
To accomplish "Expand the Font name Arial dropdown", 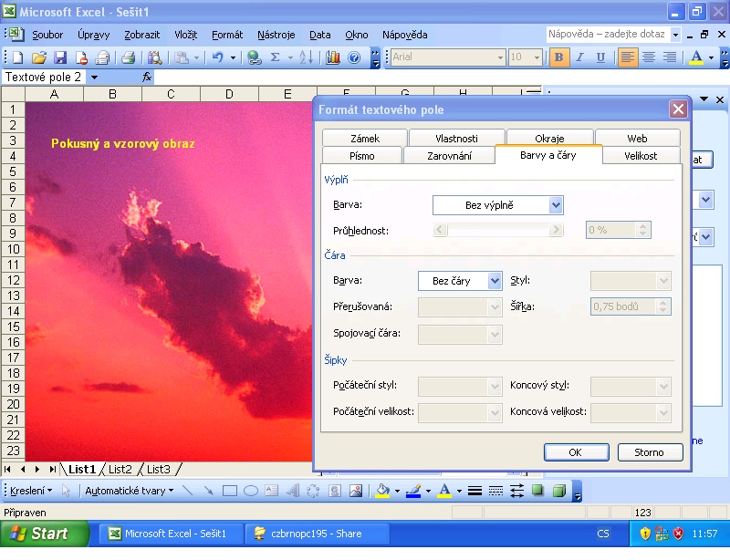I will [x=500, y=57].
